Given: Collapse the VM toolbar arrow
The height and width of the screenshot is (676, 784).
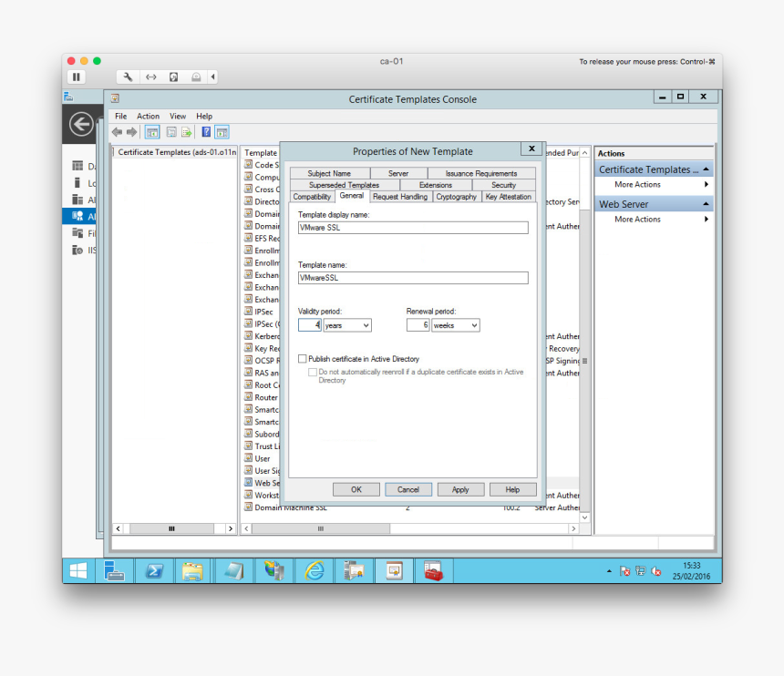Looking at the screenshot, I should 213,77.
